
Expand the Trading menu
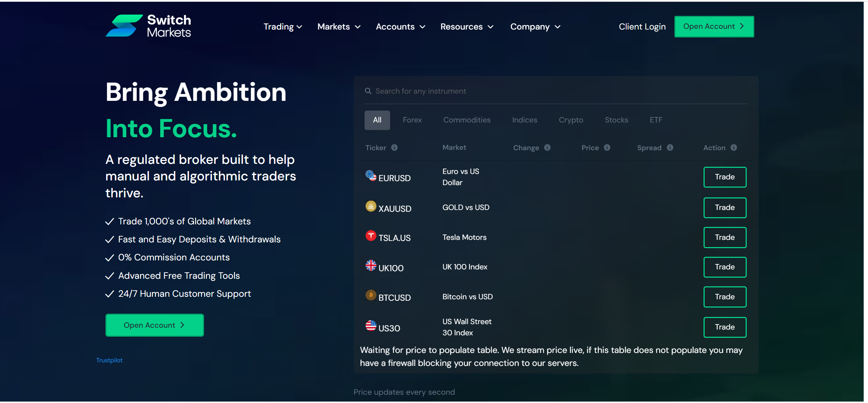click(x=283, y=27)
